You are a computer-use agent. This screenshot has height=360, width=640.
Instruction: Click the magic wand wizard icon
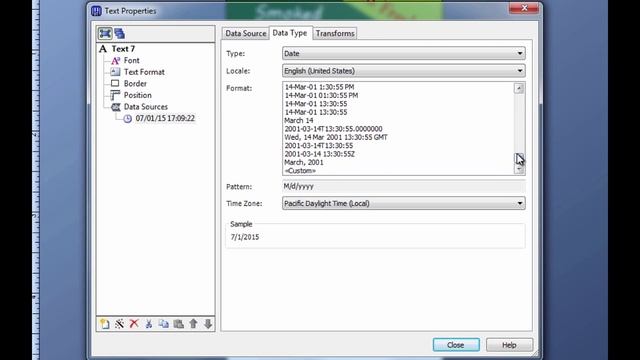[x=119, y=324]
